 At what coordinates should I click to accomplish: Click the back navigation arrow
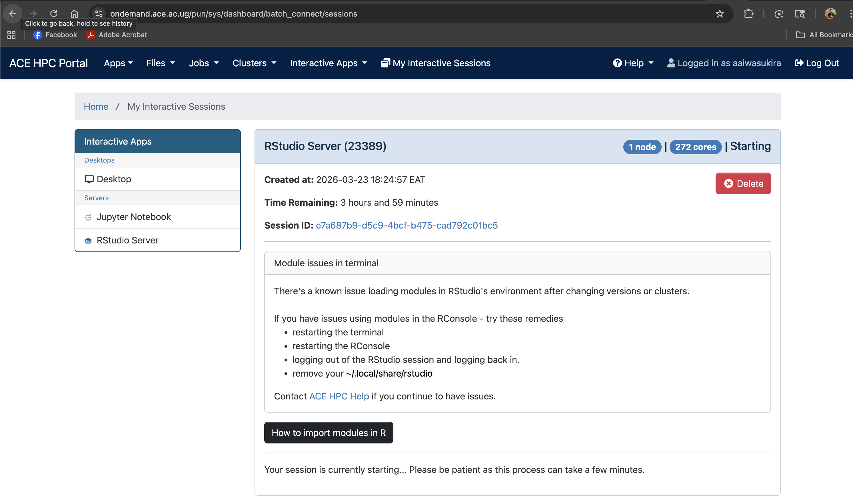[x=12, y=14]
